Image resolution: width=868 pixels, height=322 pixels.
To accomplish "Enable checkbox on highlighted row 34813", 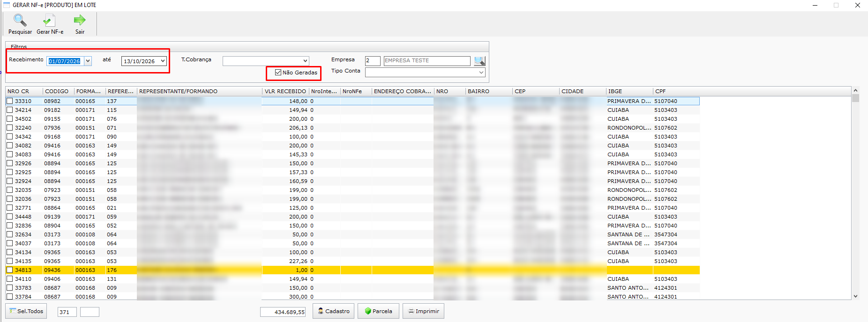I will click(x=9, y=270).
